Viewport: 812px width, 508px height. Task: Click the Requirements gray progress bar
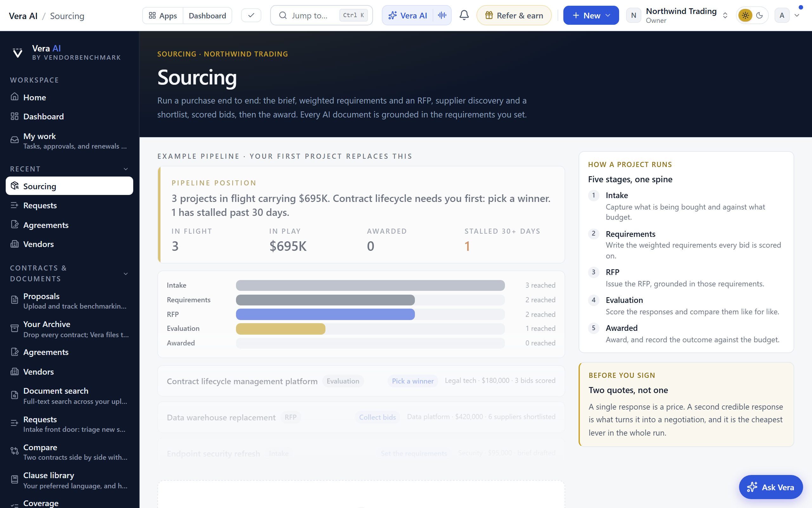[x=325, y=300]
